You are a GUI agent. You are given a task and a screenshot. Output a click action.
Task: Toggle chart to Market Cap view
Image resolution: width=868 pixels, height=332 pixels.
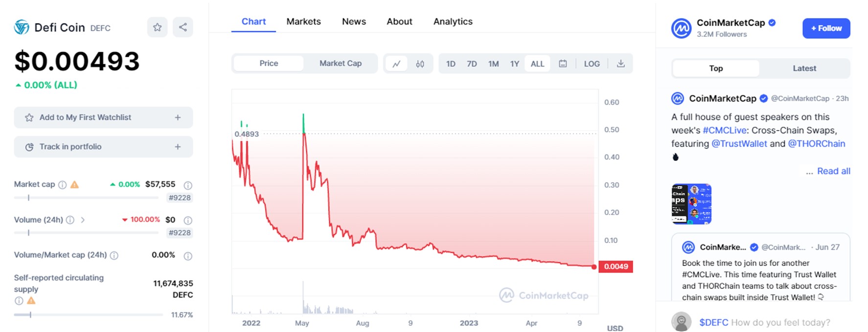(x=340, y=64)
